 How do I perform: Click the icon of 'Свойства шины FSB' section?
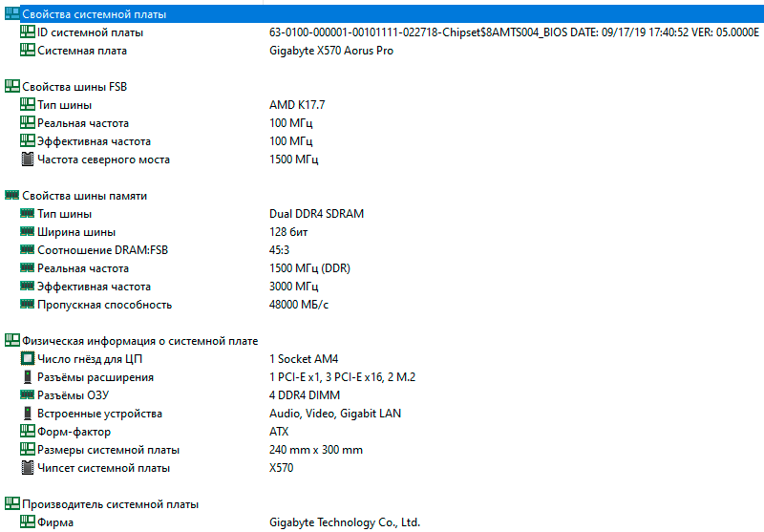coord(12,87)
